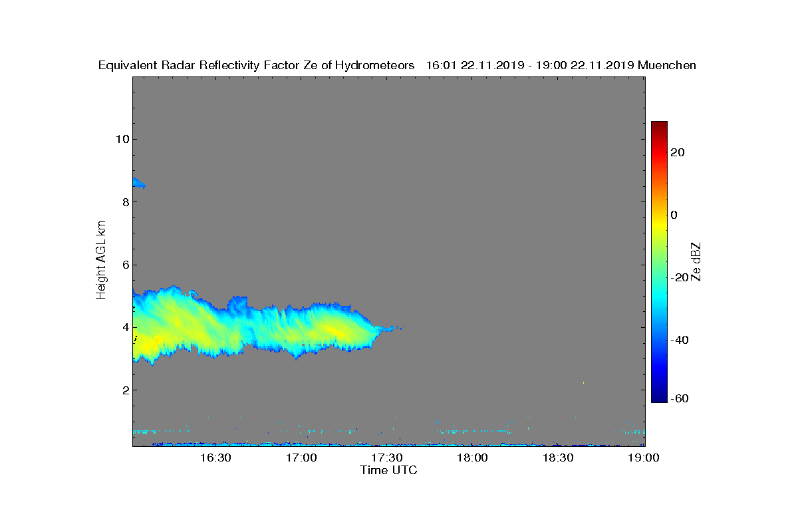Click the 6 km height tick label

point(124,265)
